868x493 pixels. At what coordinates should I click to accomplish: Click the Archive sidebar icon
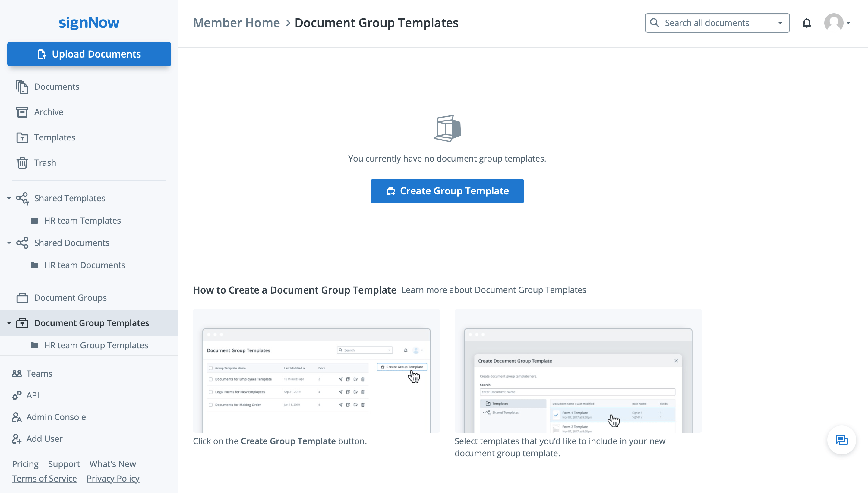[x=22, y=111]
